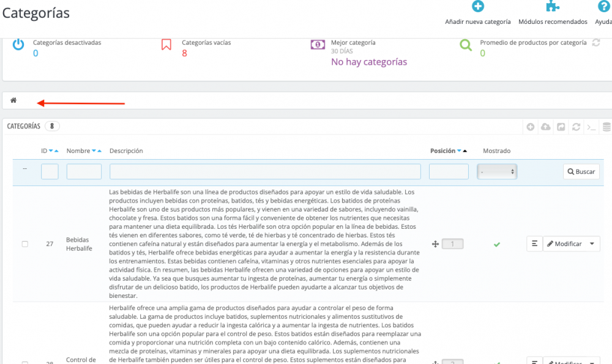The width and height of the screenshot is (612, 364).
Task: Check the bottom category row checkbox
Action: click(x=24, y=363)
